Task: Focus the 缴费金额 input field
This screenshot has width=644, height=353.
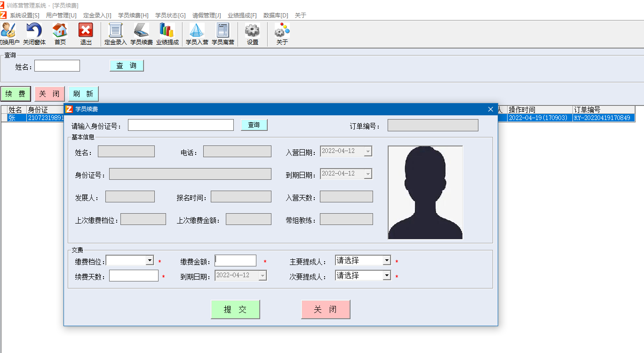Action: point(235,261)
